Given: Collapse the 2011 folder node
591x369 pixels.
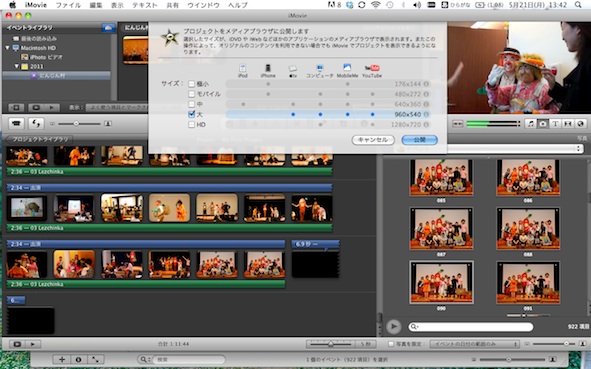Looking at the screenshot, I should click(17, 66).
